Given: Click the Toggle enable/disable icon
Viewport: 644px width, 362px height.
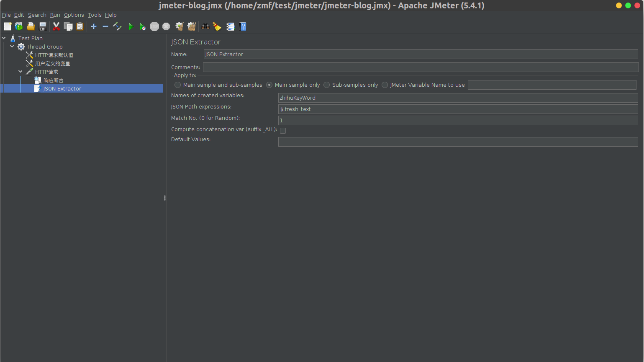Looking at the screenshot, I should (117, 26).
